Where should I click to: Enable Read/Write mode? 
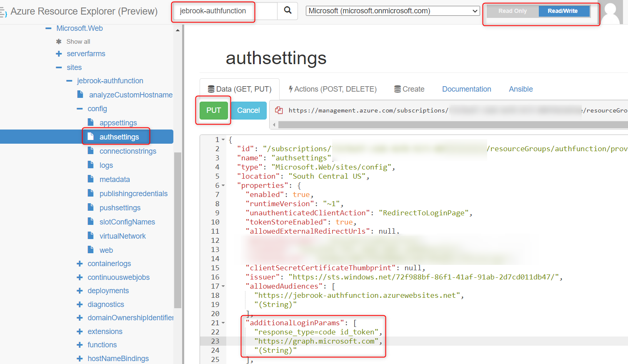tap(564, 11)
